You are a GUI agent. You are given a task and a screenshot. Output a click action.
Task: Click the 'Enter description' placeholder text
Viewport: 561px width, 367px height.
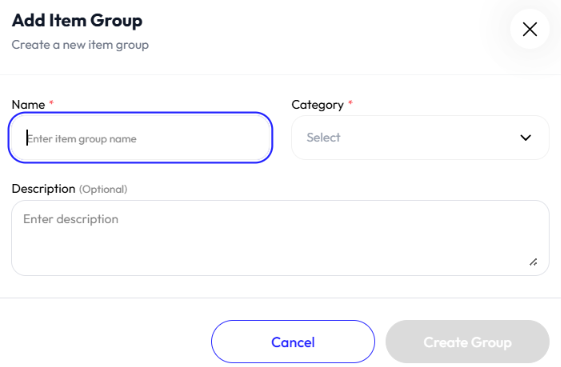71,219
